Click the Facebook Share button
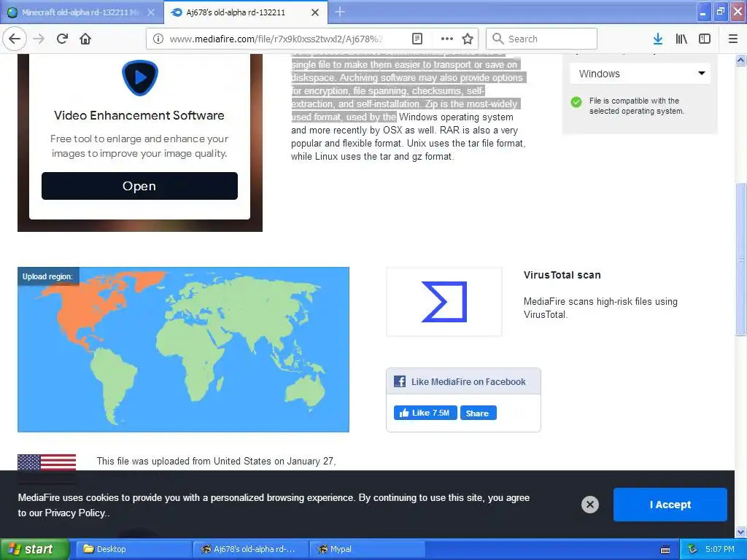747x560 pixels. (479, 413)
